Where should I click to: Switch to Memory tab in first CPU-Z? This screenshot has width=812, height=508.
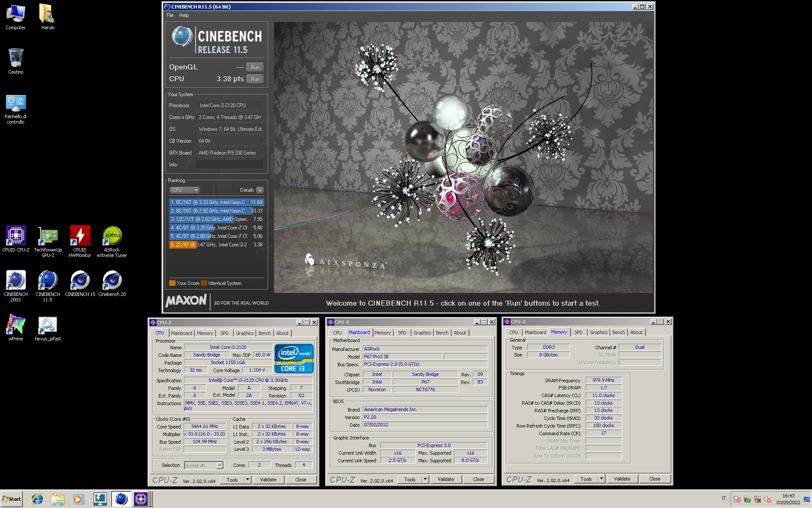[x=205, y=333]
